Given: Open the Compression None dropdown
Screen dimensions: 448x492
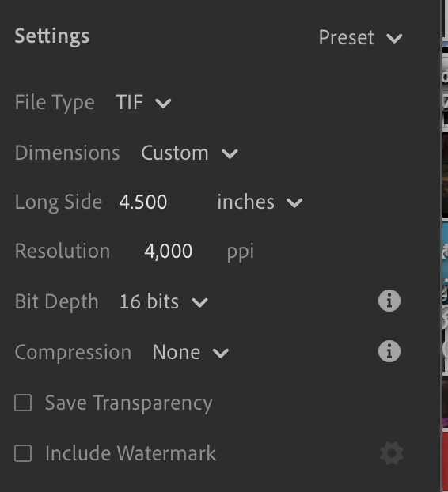Looking at the screenshot, I should 191,352.
